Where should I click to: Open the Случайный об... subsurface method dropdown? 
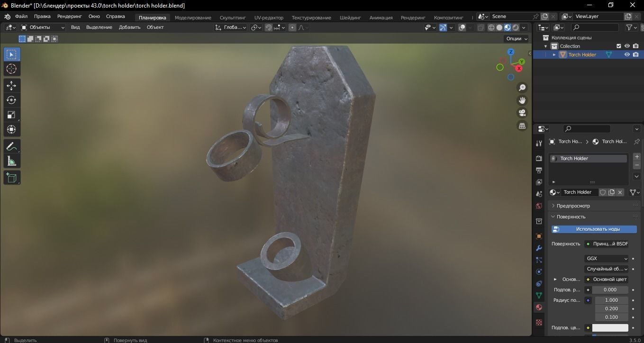coord(607,269)
